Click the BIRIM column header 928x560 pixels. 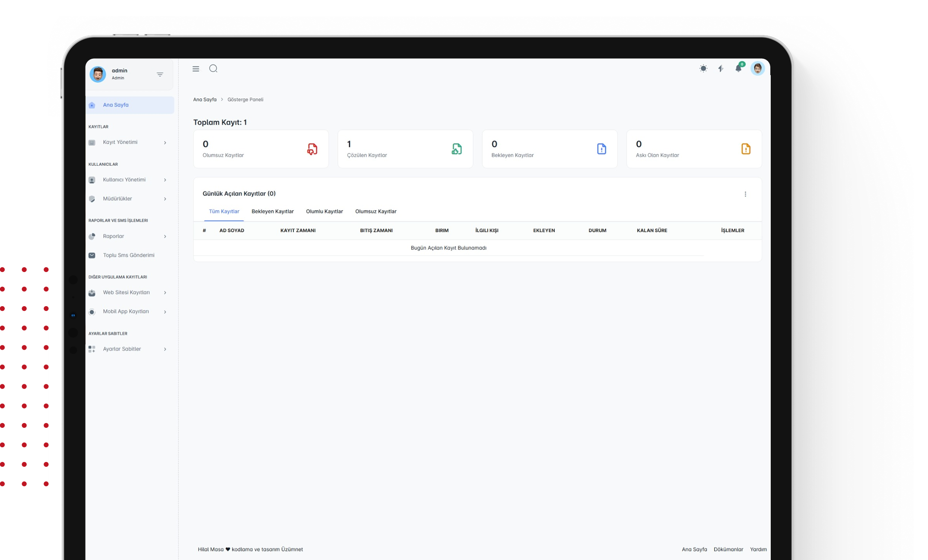(442, 231)
